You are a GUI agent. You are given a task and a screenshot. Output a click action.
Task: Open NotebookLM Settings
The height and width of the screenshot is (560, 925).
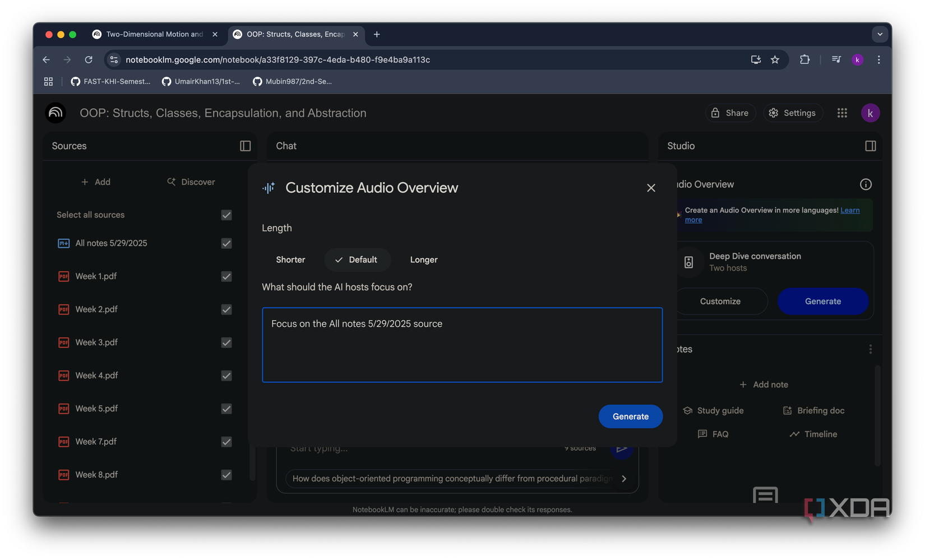click(793, 113)
